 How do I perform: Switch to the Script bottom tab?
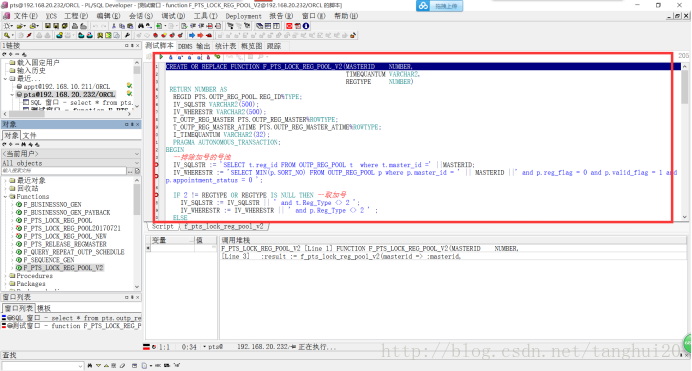(162, 226)
